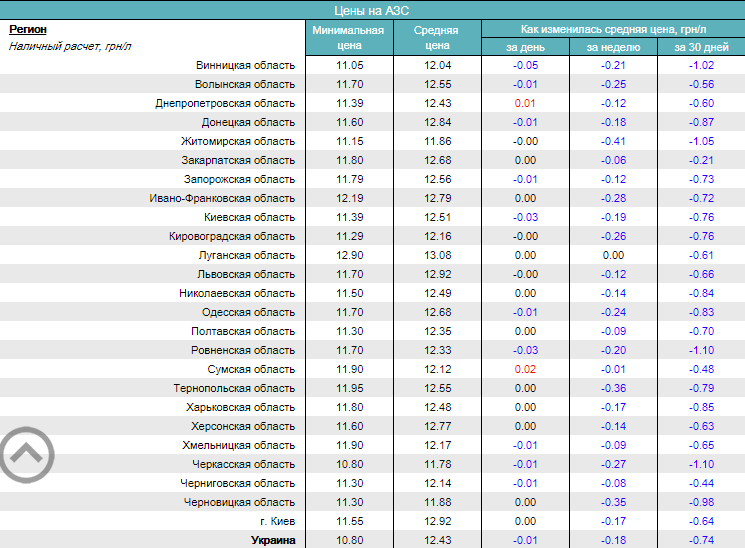745x548 pixels.
Task: Click the red 0.02 daily change value
Action: (525, 369)
